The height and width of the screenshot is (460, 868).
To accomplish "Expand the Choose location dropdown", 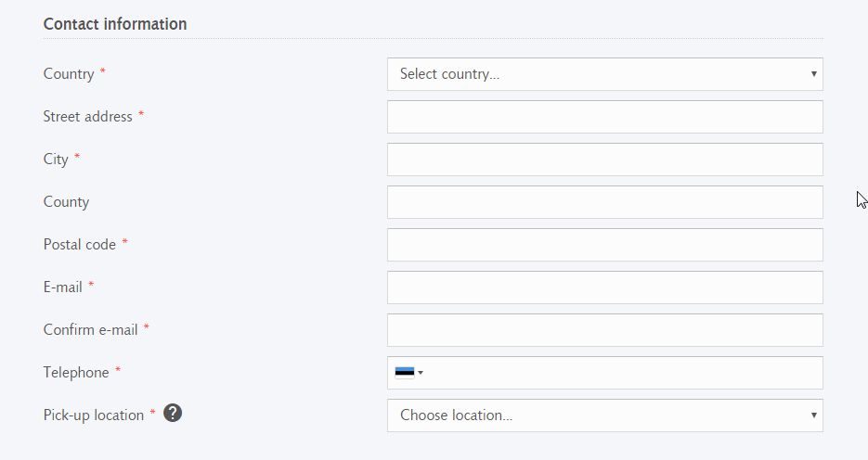I will [x=605, y=415].
